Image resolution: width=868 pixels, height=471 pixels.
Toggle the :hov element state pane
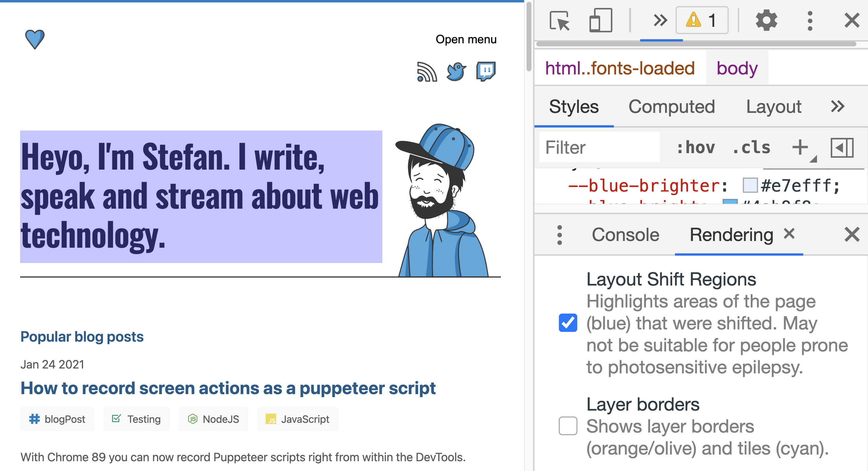click(696, 147)
